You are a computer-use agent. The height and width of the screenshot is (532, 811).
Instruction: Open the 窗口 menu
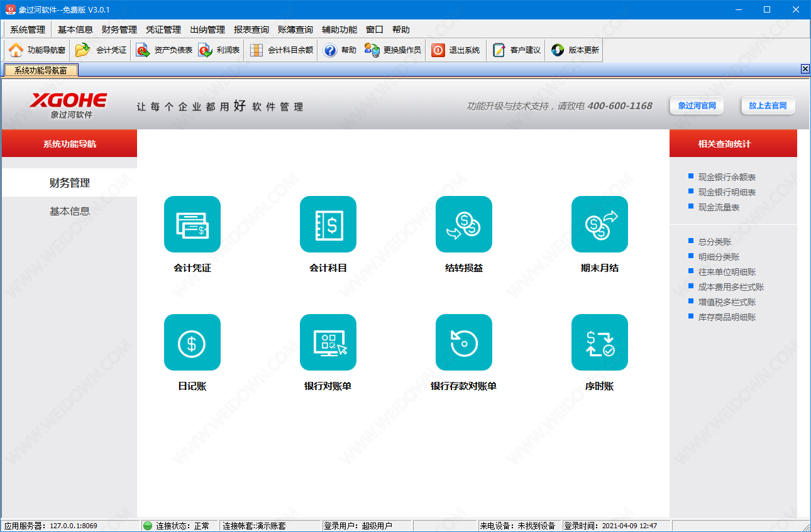click(375, 30)
